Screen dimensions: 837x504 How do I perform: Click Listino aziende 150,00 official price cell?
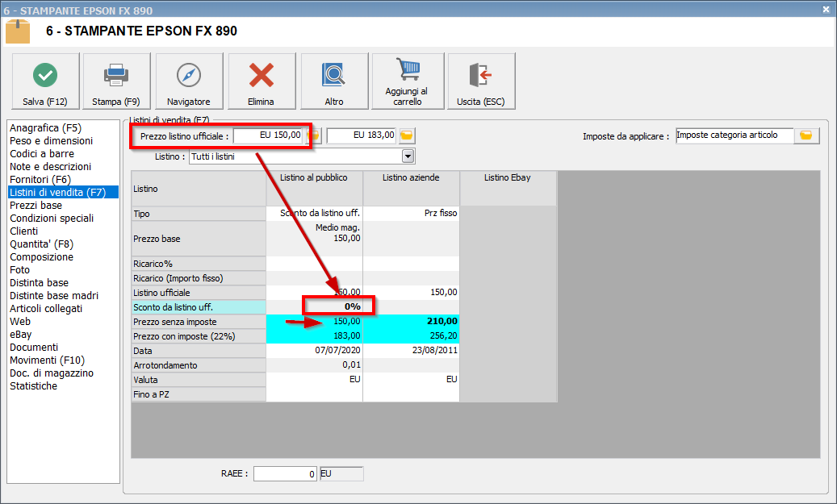tap(411, 292)
